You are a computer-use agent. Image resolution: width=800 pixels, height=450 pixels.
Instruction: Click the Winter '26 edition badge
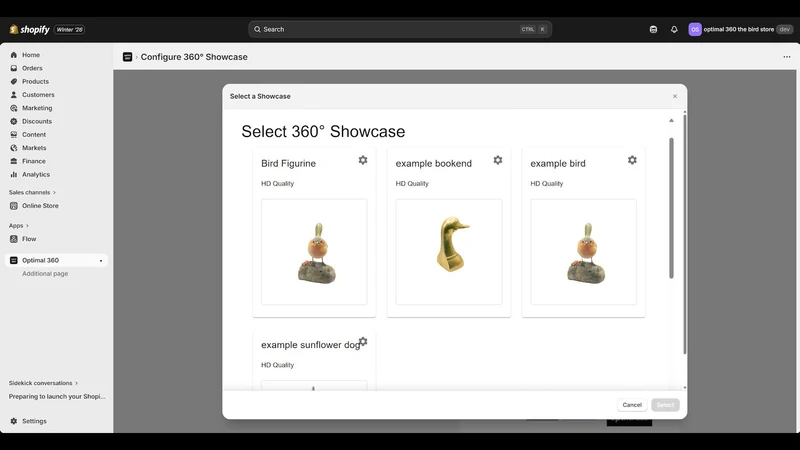point(69,30)
